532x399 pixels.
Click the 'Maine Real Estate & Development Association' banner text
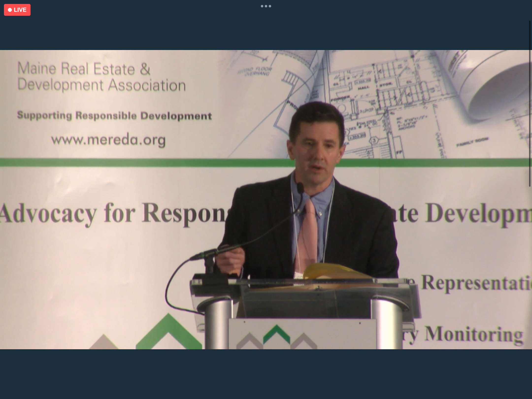click(101, 77)
